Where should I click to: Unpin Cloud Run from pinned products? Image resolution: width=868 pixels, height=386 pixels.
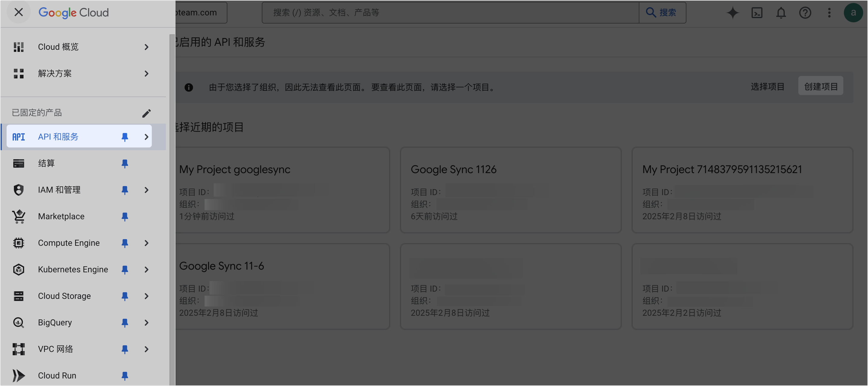pyautogui.click(x=125, y=375)
